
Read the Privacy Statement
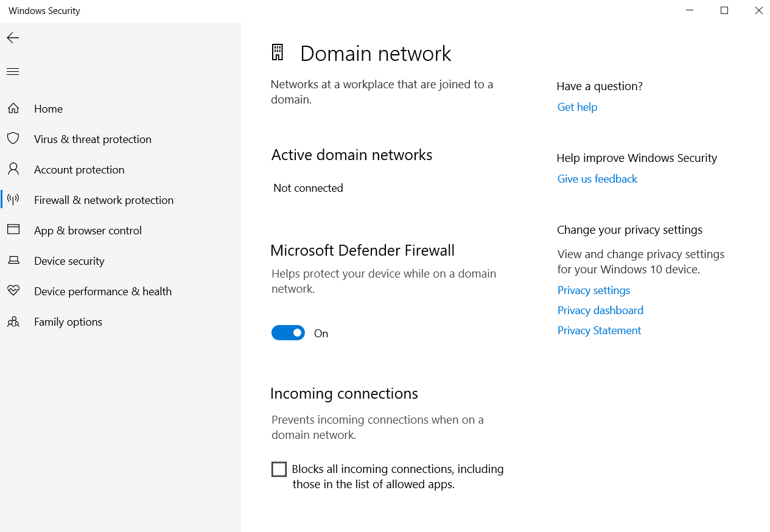[x=599, y=331]
